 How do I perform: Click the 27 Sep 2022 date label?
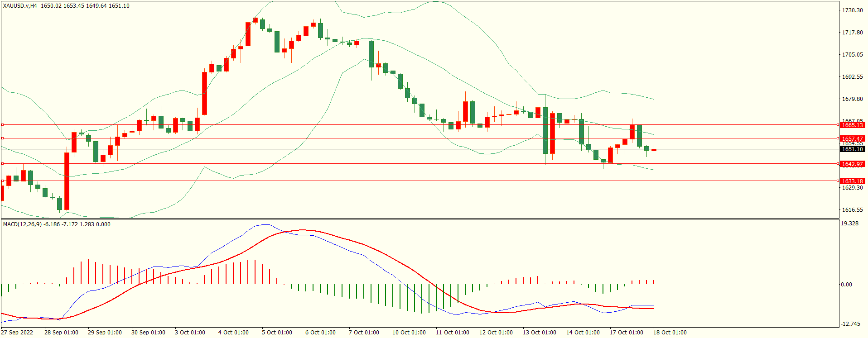(x=17, y=332)
